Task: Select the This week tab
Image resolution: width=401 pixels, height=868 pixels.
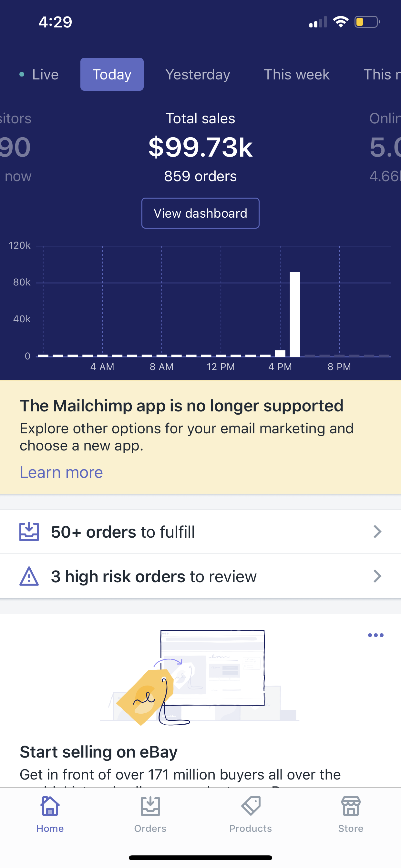Action: pyautogui.click(x=296, y=75)
